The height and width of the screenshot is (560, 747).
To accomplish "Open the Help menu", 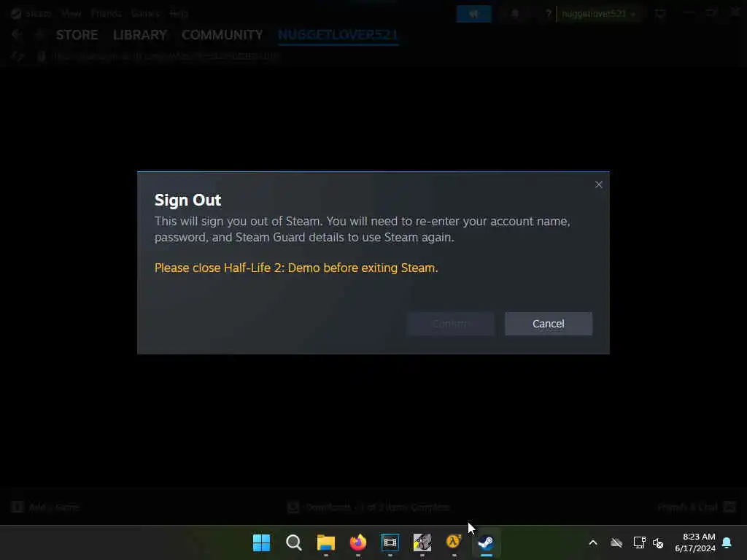I will click(179, 13).
